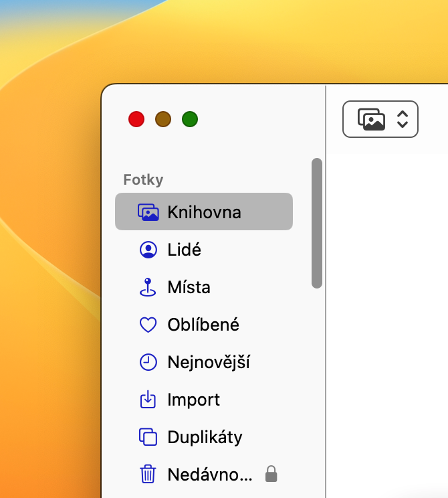Click the lock icon beside Nedávno…
Image resolution: width=448 pixels, height=498 pixels.
coord(271,474)
